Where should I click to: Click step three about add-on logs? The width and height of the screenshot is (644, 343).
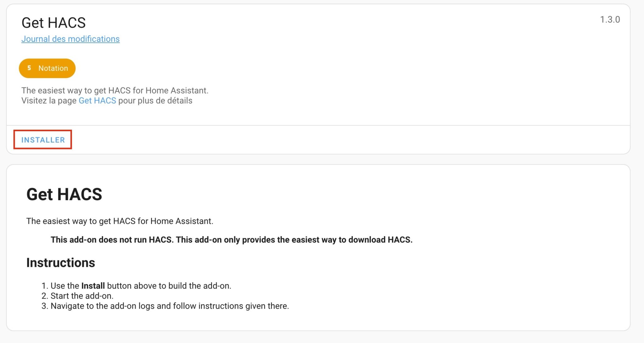click(x=170, y=306)
